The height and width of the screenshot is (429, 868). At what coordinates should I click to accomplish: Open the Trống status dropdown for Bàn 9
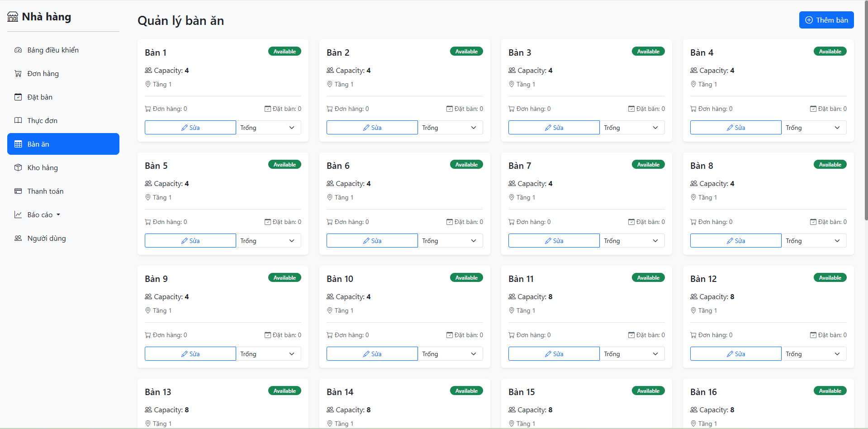click(x=269, y=354)
